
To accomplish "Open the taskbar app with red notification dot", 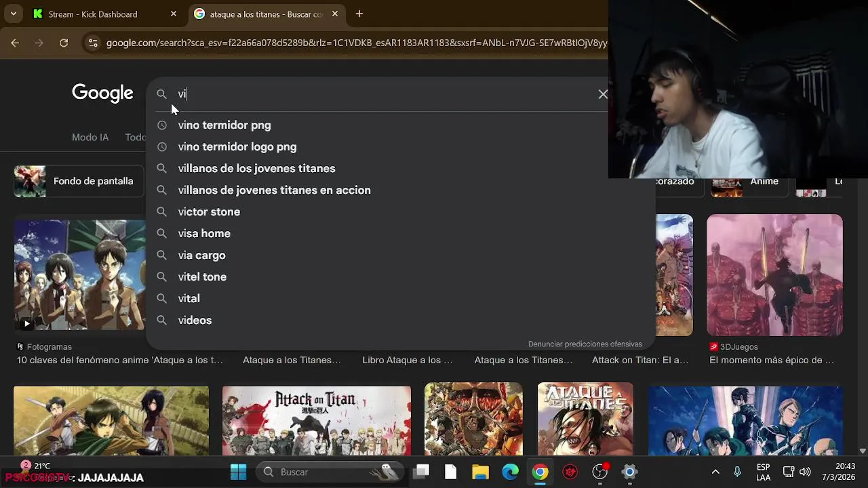I will (x=600, y=472).
